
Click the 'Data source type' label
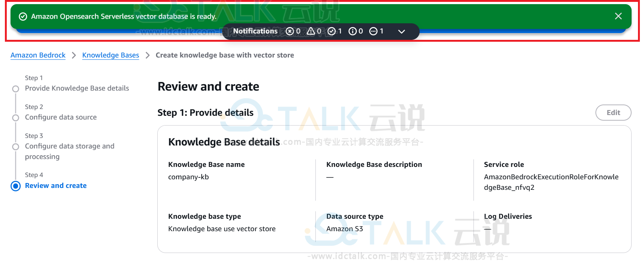pos(355,217)
